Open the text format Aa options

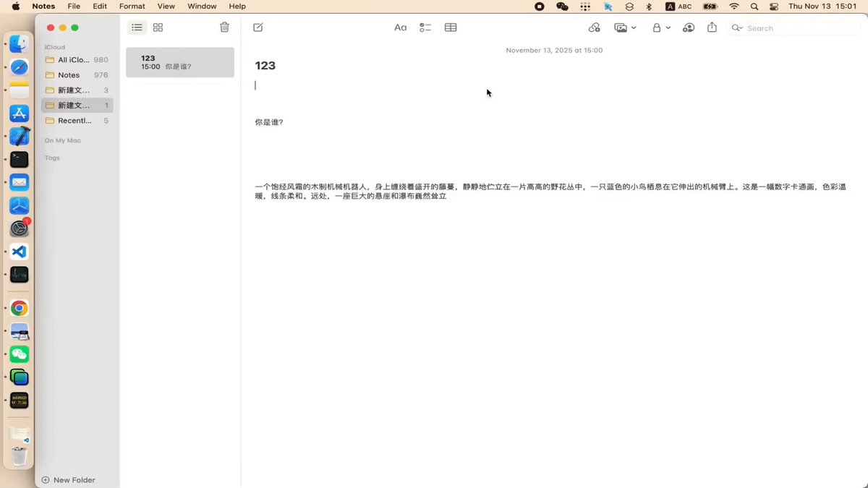click(400, 27)
